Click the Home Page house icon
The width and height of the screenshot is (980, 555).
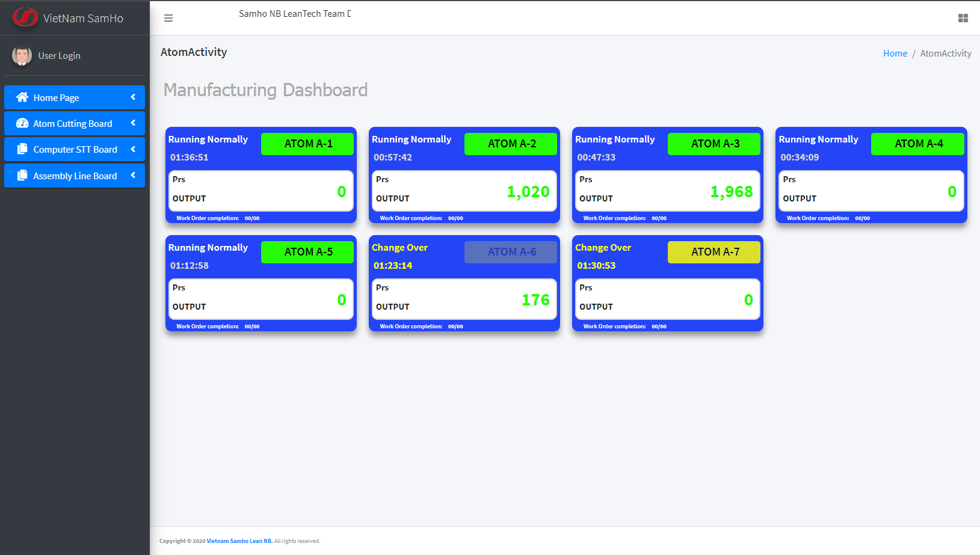(x=22, y=97)
